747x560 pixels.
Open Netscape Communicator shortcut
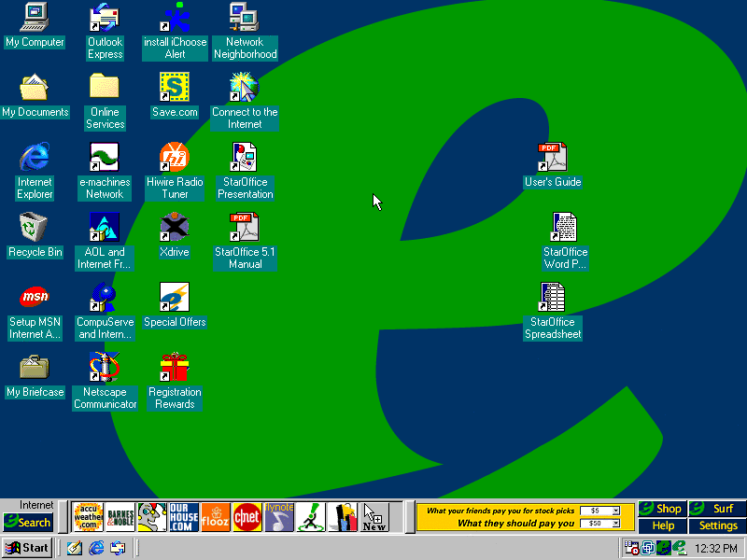pyautogui.click(x=104, y=368)
